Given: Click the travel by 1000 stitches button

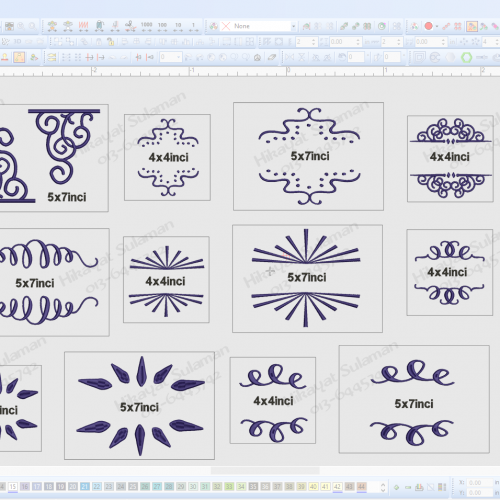Looking at the screenshot, I should pyautogui.click(x=146, y=26).
